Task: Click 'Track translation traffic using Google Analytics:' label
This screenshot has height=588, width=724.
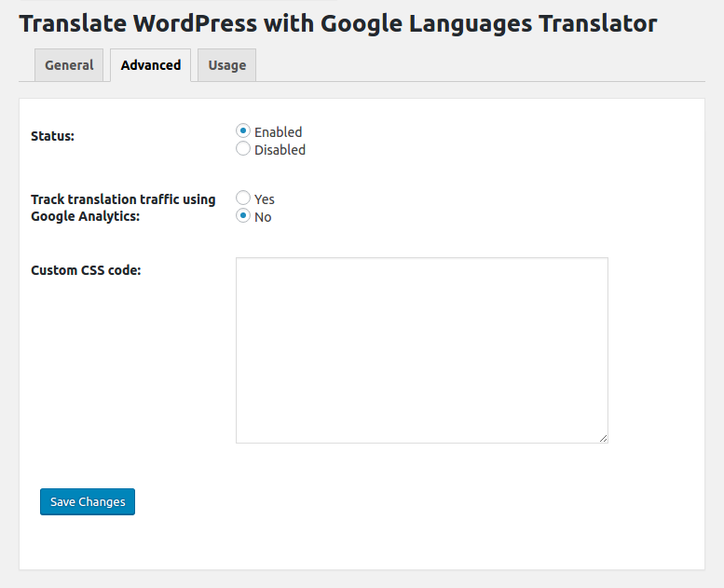Action: (x=123, y=208)
